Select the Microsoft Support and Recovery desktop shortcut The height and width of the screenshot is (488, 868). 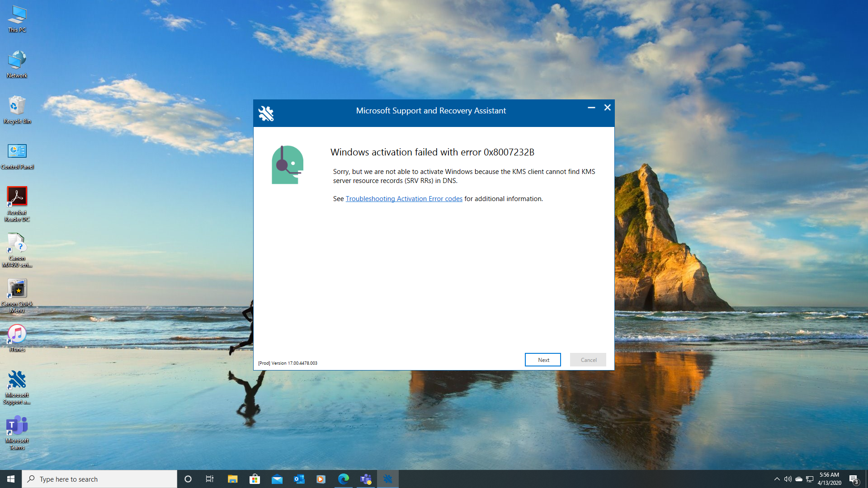pyautogui.click(x=17, y=387)
